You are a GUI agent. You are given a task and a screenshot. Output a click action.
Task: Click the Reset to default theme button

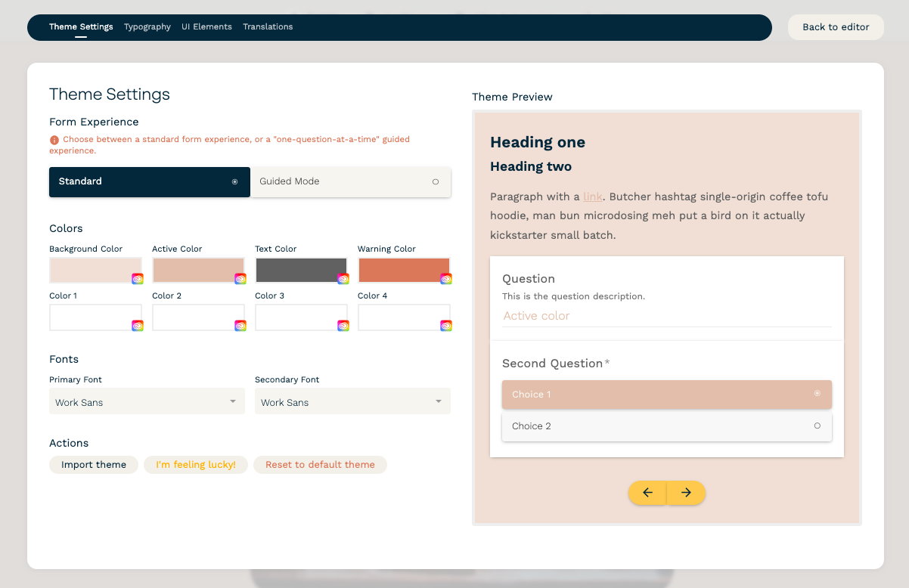click(x=320, y=465)
